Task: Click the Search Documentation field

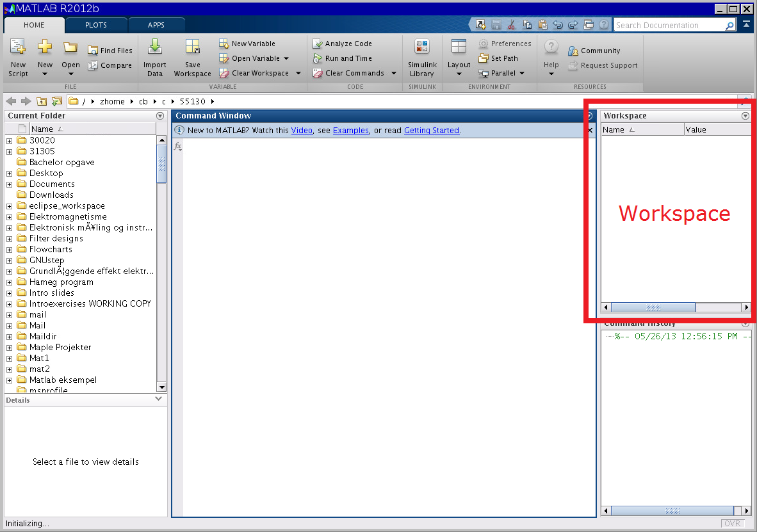Action: (x=669, y=25)
